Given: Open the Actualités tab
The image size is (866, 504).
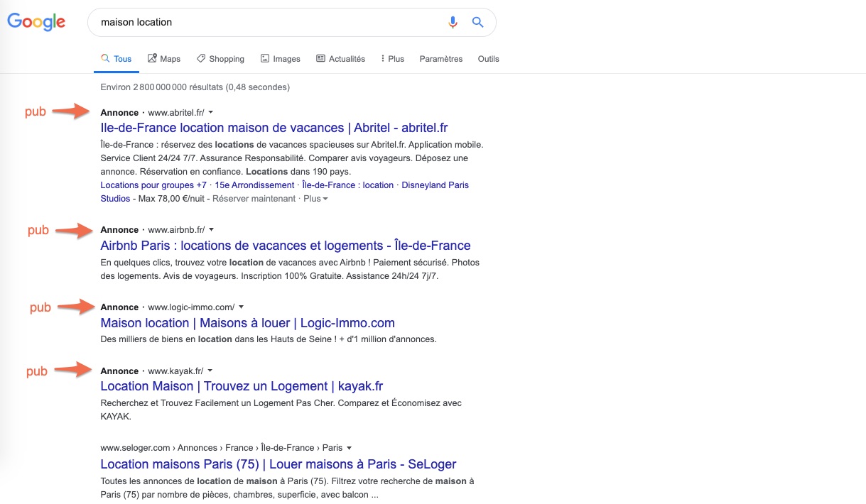Looking at the screenshot, I should (x=340, y=59).
